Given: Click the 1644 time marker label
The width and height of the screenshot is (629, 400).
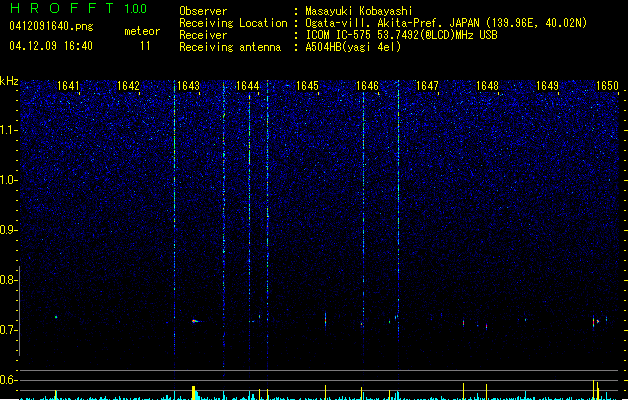Looking at the screenshot, I should tap(248, 86).
